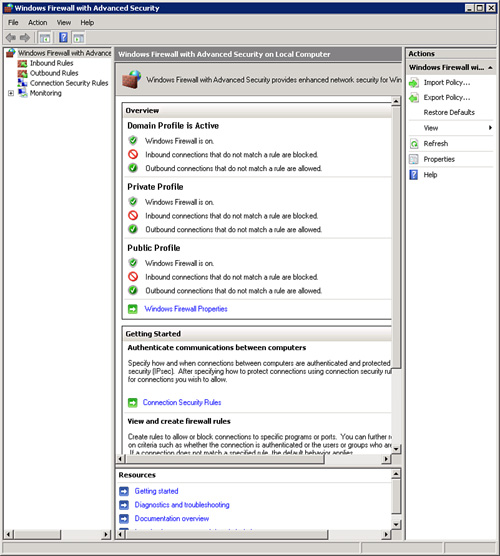Click the Forward arrow toolbar icon
Screen dimensions: 500x556
coord(25,37)
